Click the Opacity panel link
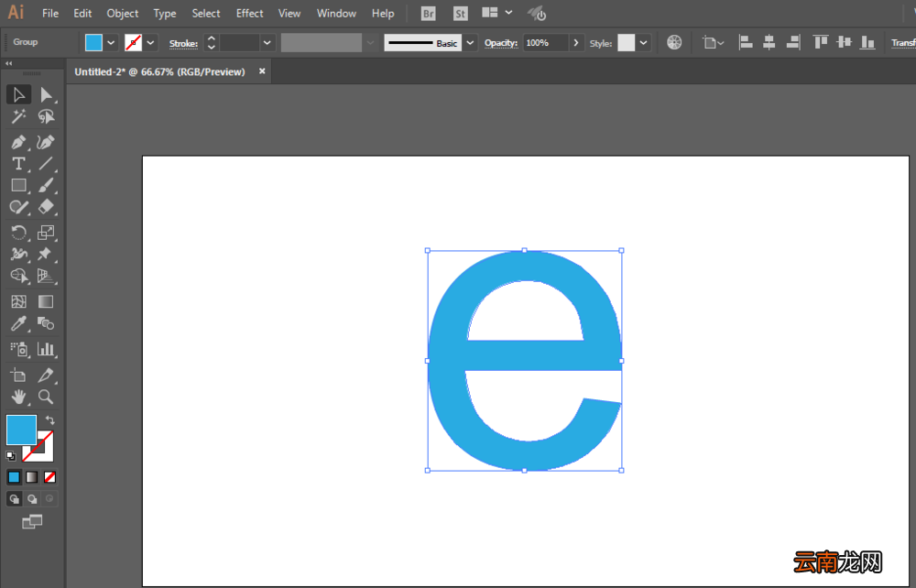The height and width of the screenshot is (588, 916). click(x=501, y=43)
